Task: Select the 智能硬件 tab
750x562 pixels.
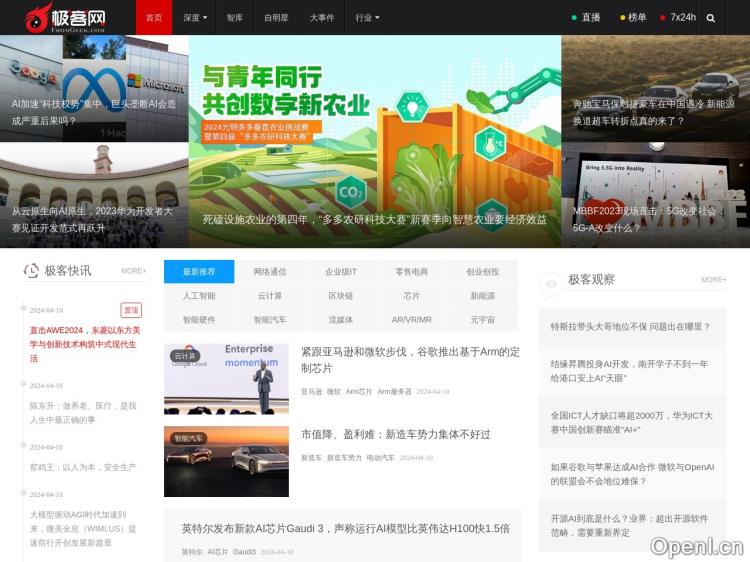Action: (x=199, y=320)
